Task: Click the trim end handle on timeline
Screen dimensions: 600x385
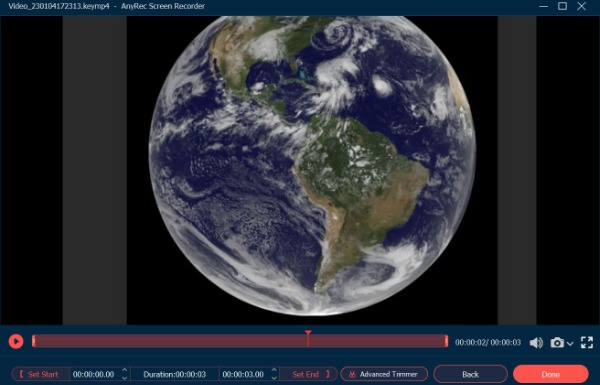Action: tap(446, 341)
